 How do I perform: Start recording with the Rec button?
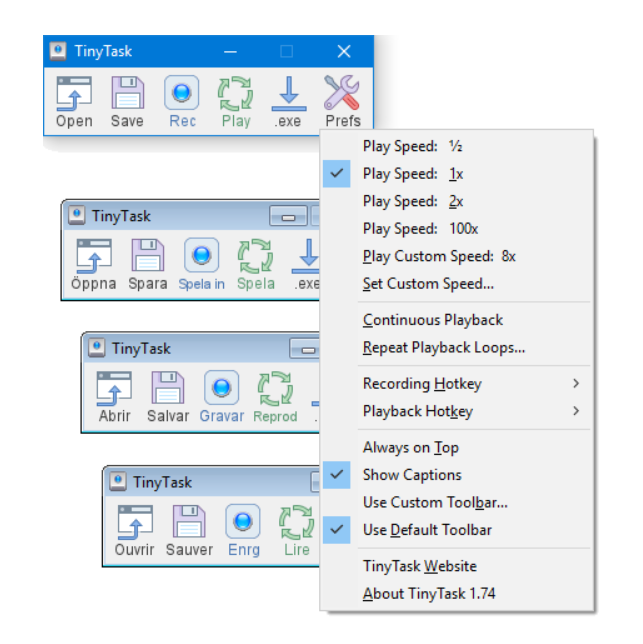point(181,92)
